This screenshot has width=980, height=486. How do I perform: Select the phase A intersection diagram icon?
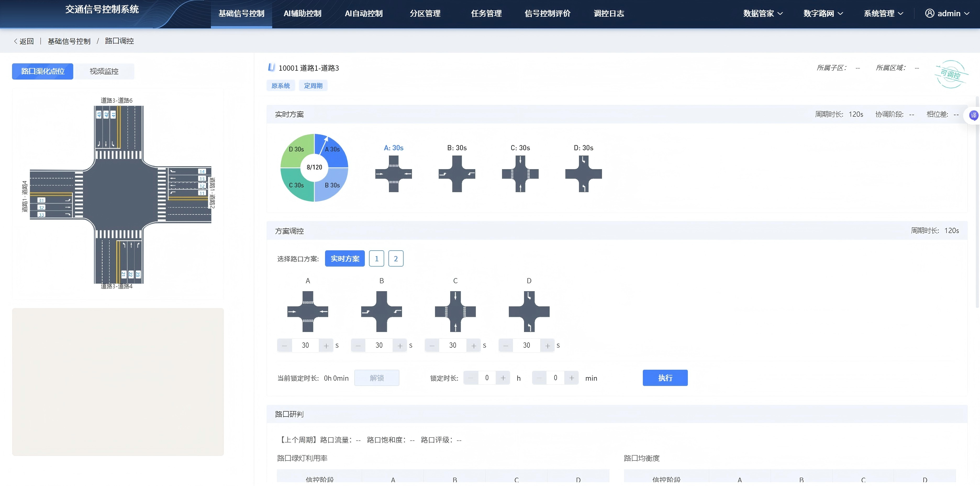point(394,174)
